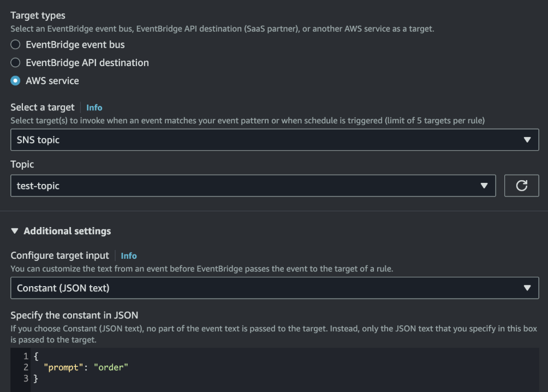Open the Info link beside Configure target input
Screen dimensions: 548x392
[129, 256]
